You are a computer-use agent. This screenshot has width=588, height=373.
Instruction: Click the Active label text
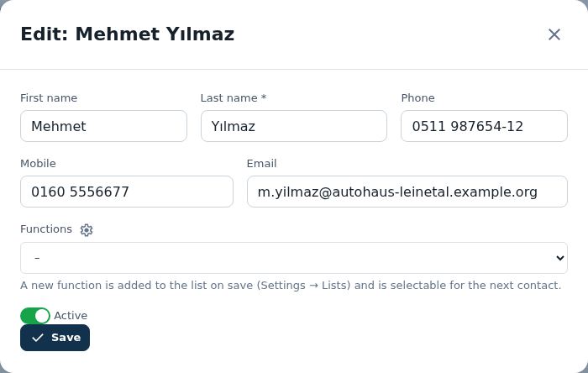71,316
